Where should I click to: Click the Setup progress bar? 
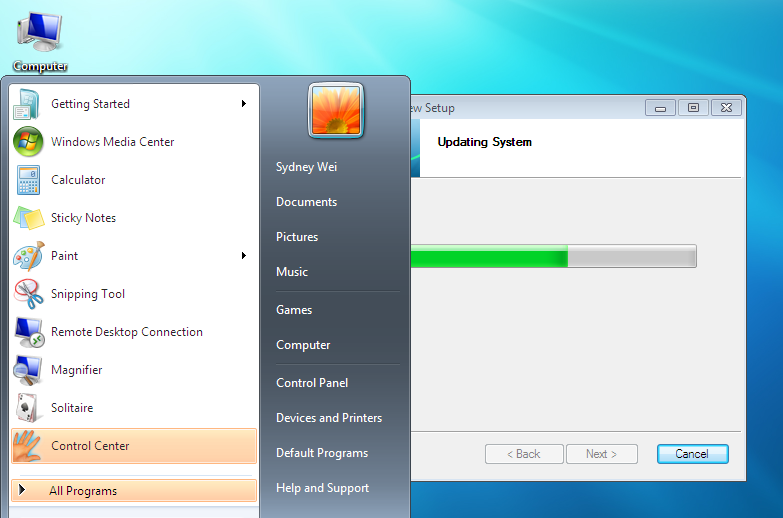tap(553, 256)
